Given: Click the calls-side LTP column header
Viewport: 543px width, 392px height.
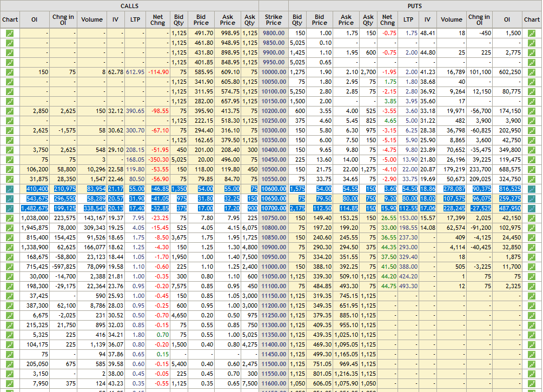Looking at the screenshot, I should (135, 19).
